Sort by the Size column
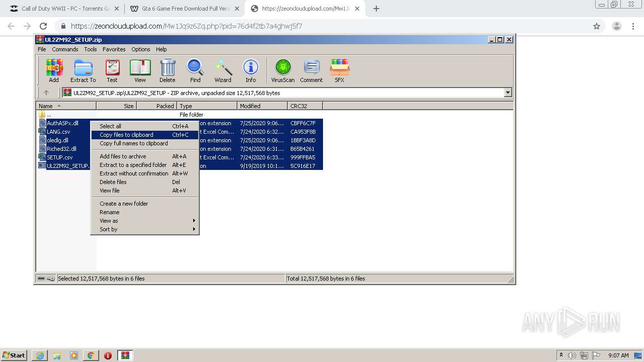 (117, 106)
